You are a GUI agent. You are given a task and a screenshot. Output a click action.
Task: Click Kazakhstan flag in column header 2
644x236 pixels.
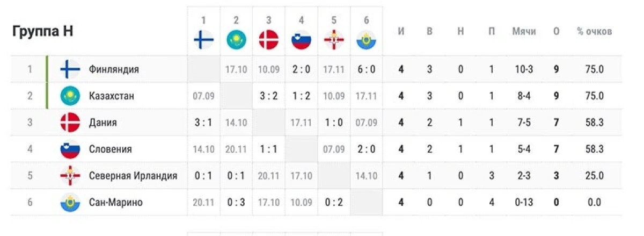click(236, 40)
